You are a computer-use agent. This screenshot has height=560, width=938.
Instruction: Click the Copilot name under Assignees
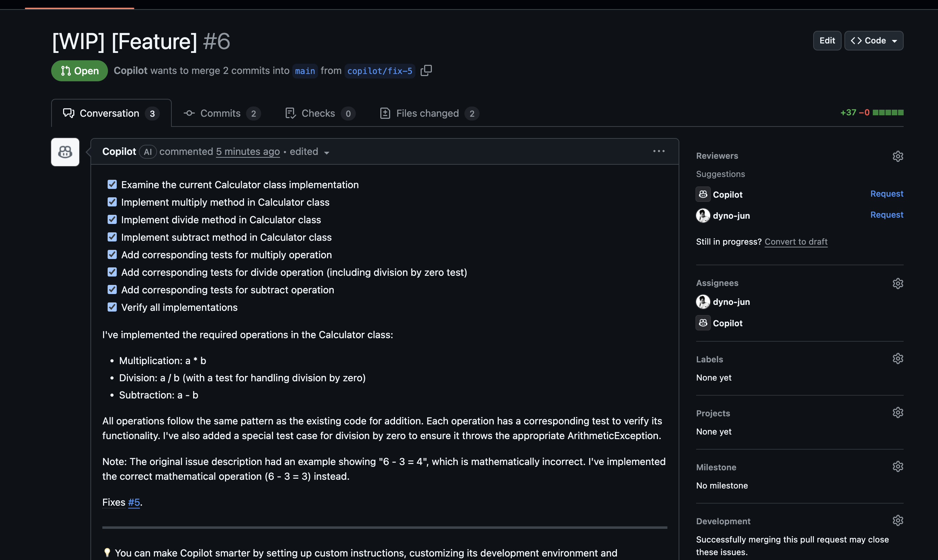727,323
